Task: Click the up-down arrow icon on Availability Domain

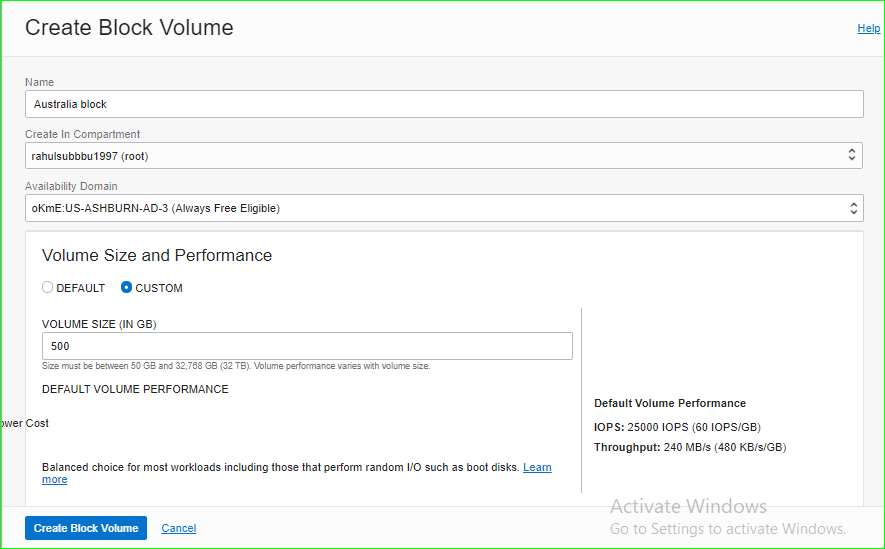Action: point(852,208)
